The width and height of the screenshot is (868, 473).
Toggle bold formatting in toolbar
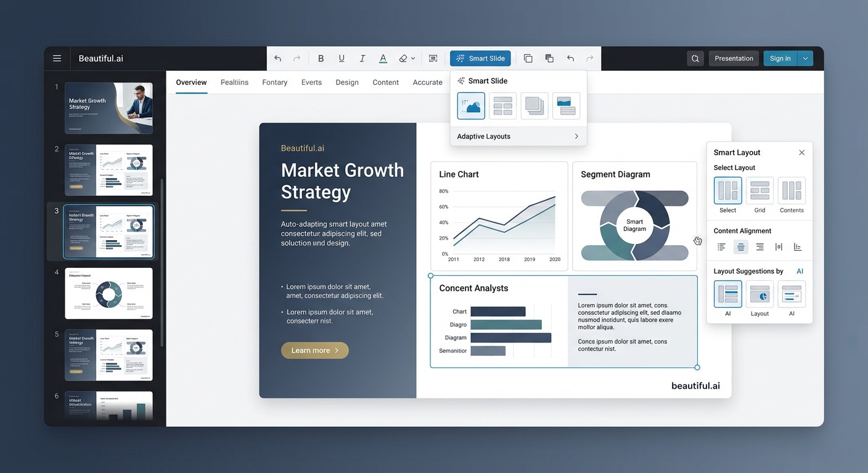[x=321, y=59]
